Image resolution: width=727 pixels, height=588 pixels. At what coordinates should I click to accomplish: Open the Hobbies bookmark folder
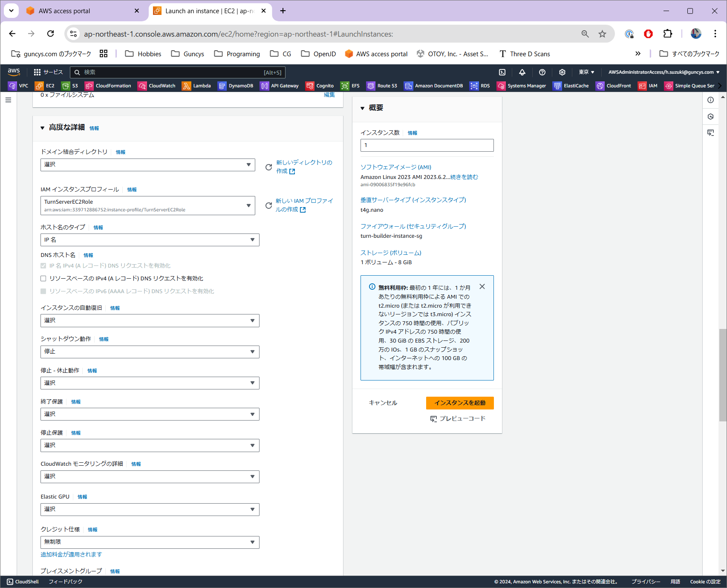143,54
